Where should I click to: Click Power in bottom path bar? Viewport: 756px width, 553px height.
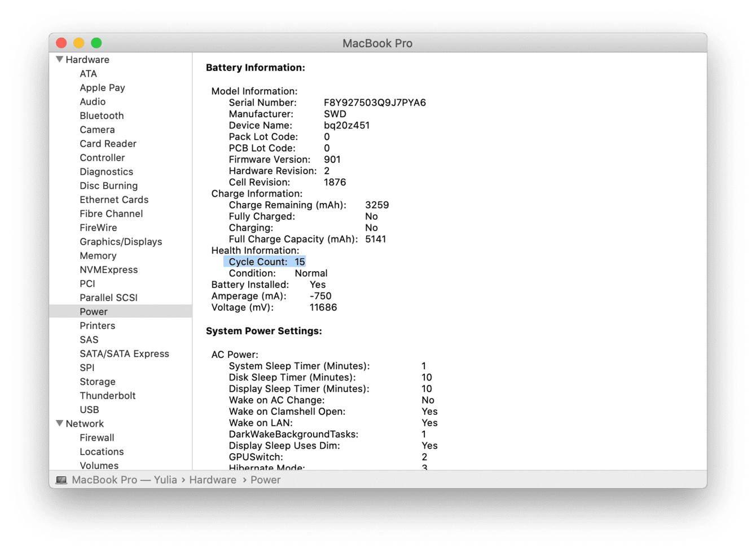(x=266, y=480)
